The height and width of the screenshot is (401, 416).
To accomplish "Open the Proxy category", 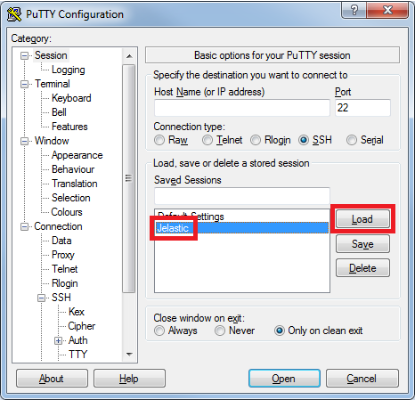I will 63,255.
